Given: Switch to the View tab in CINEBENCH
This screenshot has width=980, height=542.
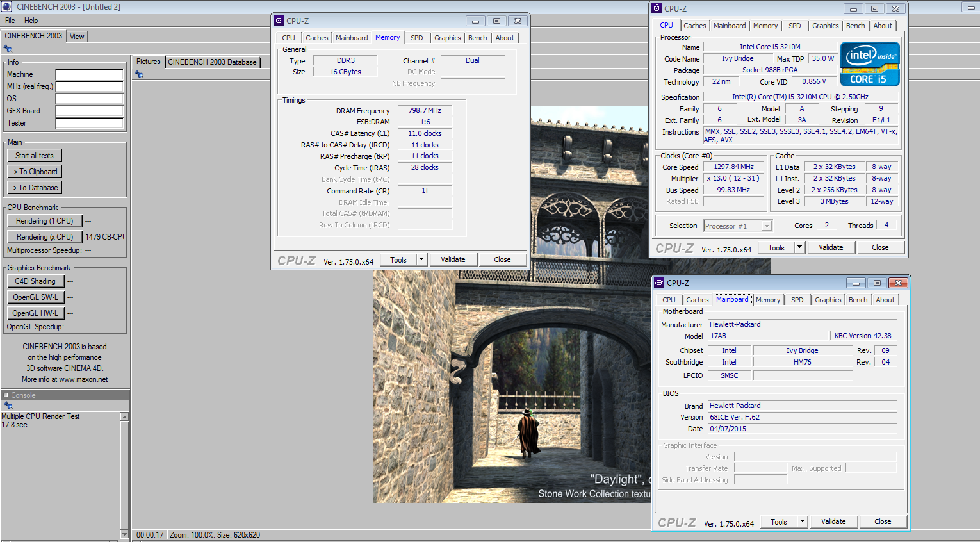Looking at the screenshot, I should [x=77, y=37].
